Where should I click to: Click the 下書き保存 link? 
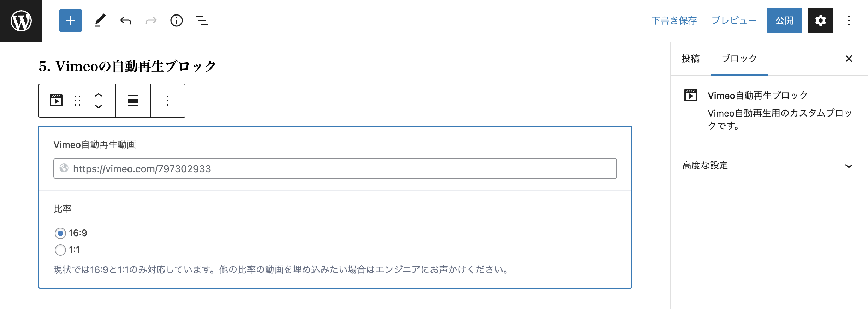click(674, 20)
